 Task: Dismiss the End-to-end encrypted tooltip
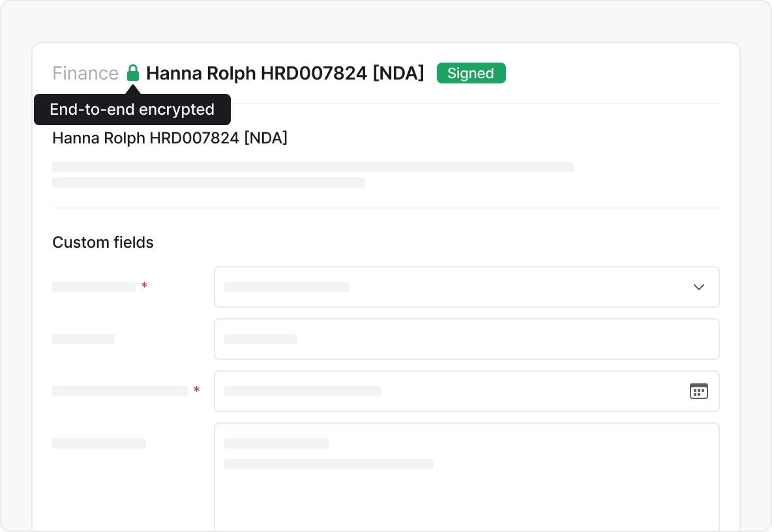coord(132,110)
